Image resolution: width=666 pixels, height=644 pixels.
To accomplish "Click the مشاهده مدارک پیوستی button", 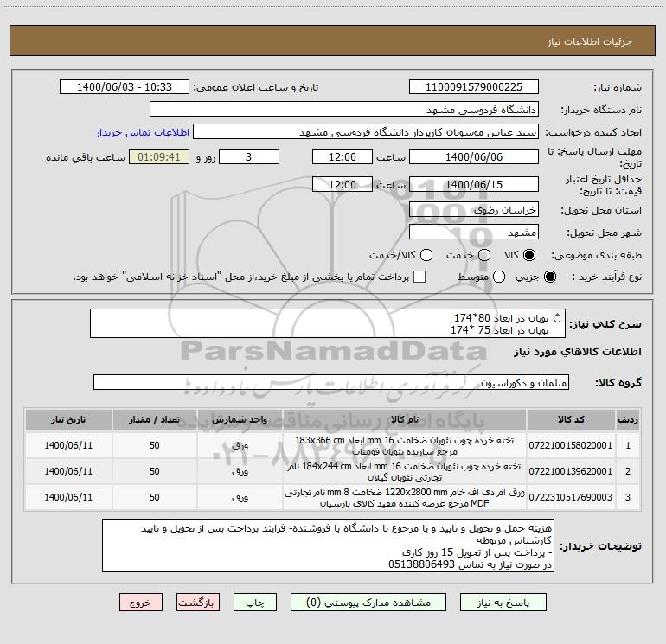I will click(x=368, y=603).
